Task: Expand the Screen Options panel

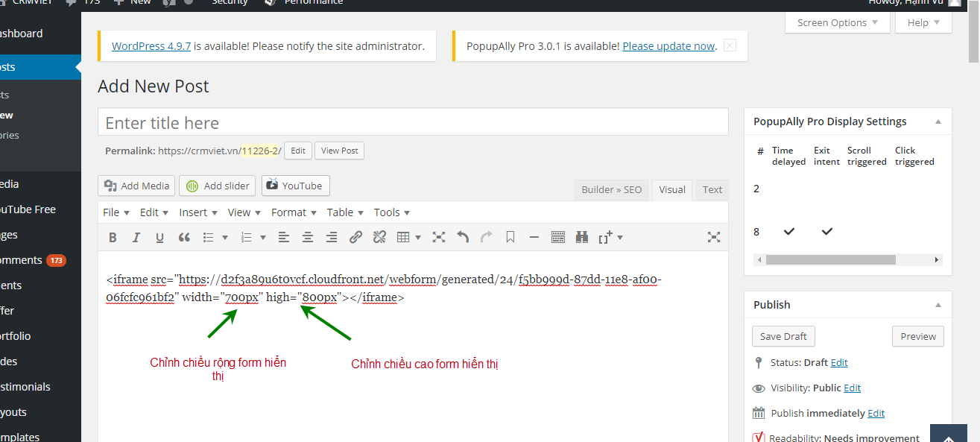Action: [837, 22]
